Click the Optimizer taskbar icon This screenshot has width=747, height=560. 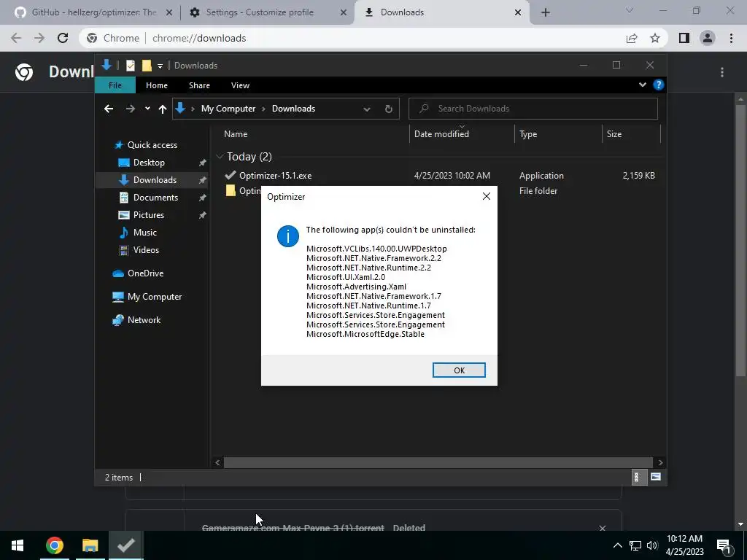126,545
